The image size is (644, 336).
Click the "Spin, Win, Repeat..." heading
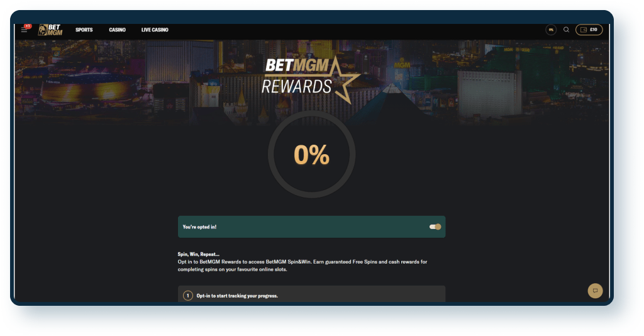click(x=198, y=254)
